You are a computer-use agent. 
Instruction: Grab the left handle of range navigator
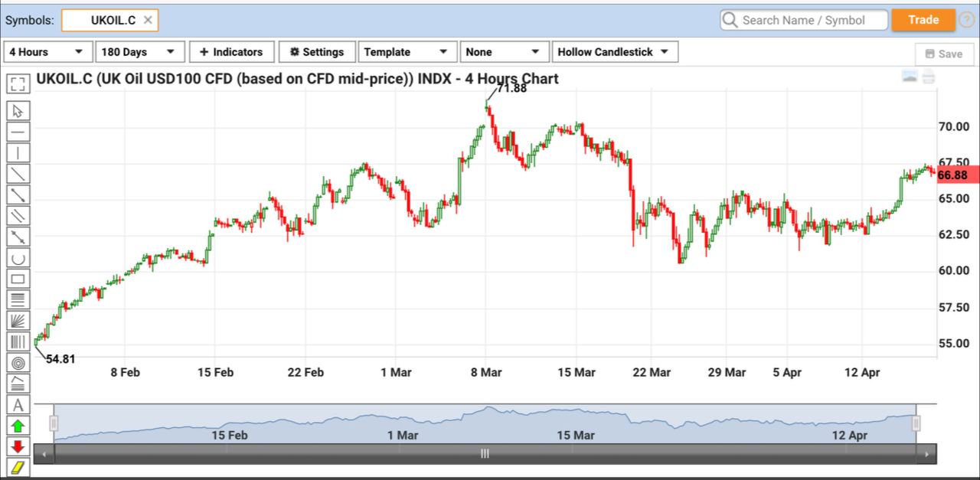[x=54, y=423]
